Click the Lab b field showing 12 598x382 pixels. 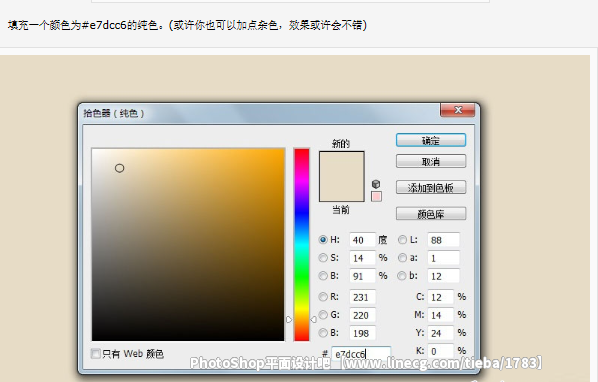tap(444, 276)
